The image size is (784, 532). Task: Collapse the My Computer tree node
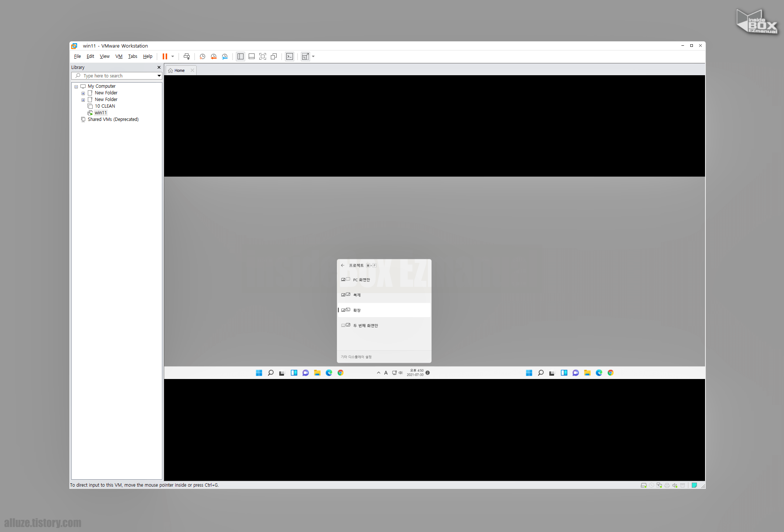tap(76, 87)
